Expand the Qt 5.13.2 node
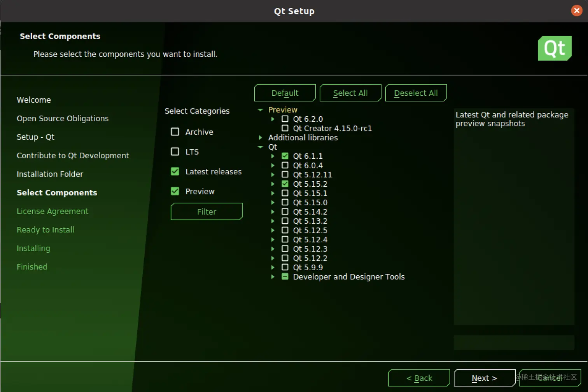Viewport: 588px width, 392px height. point(273,221)
